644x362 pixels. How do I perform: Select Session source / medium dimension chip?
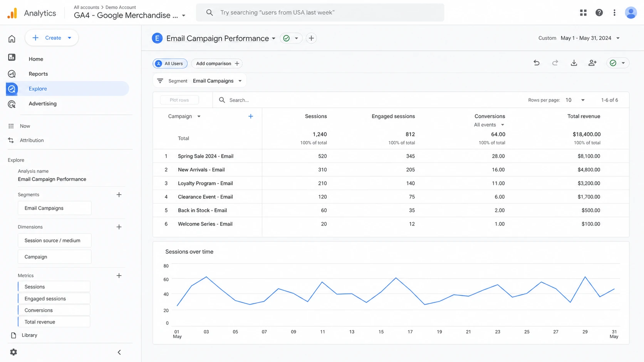54,240
